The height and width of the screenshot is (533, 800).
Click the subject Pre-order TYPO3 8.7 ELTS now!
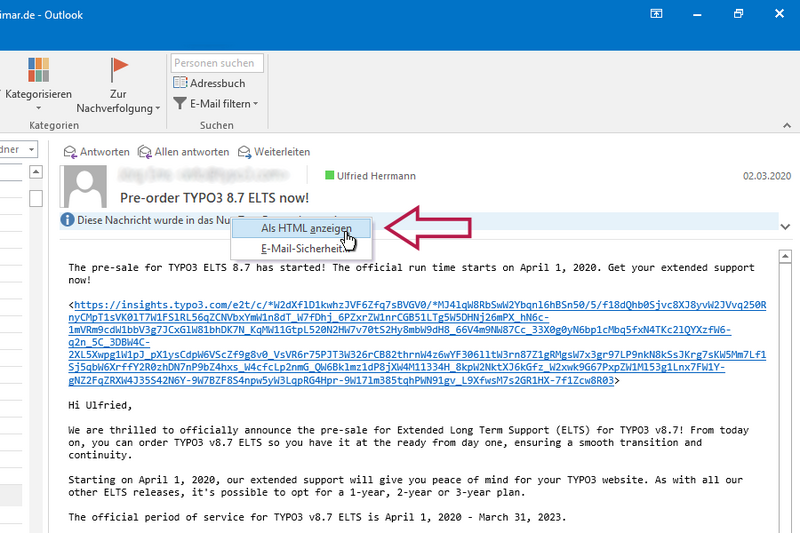(x=214, y=198)
